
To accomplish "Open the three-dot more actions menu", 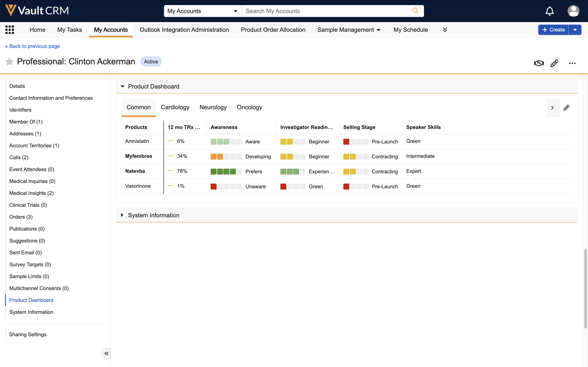I will (572, 63).
